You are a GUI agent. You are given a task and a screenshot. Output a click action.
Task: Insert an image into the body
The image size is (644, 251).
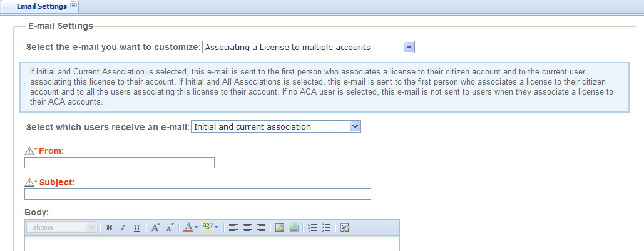pos(280,228)
